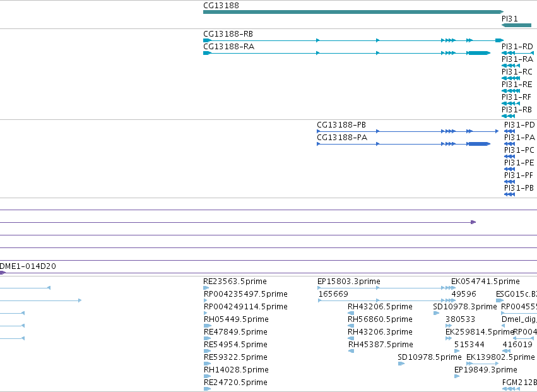The image size is (537, 392).
Task: Select the CG13188 gene bar
Action: (x=353, y=12)
